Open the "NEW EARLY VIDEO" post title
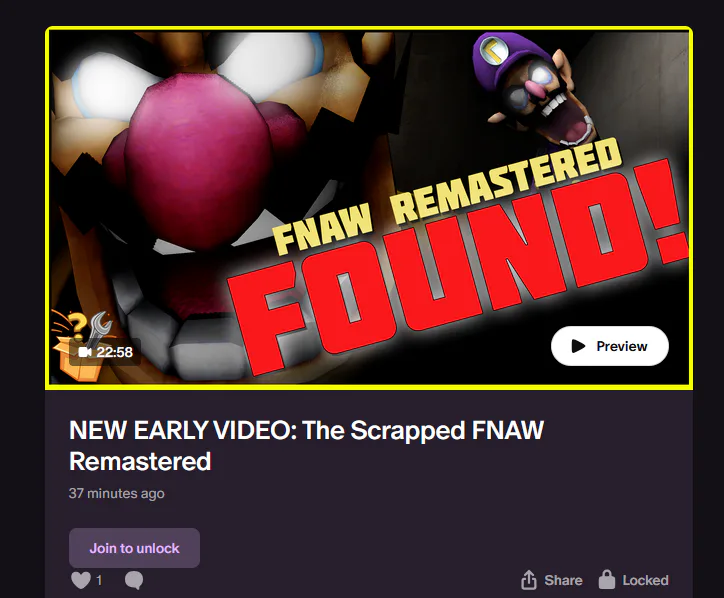Screen dimensions: 724x598 tap(307, 446)
